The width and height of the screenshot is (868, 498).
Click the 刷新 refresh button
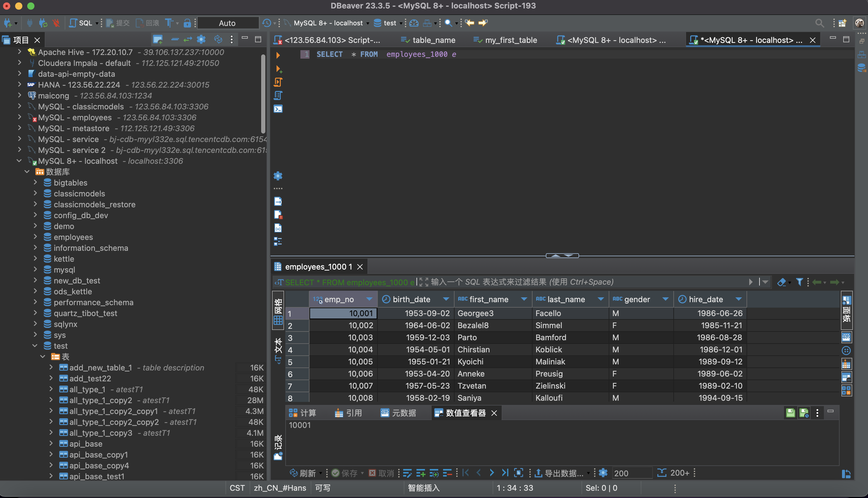tap(303, 473)
